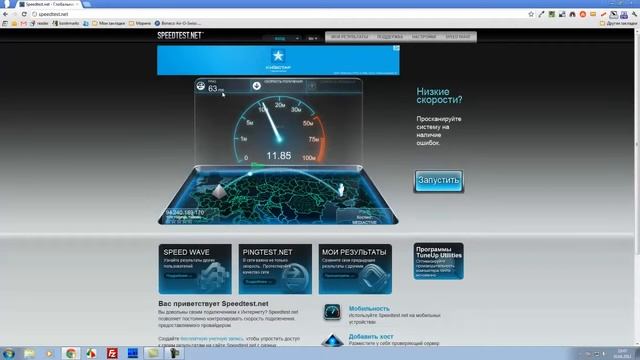Open the language dropdown in the site header
The image size is (640, 360).
313,38
